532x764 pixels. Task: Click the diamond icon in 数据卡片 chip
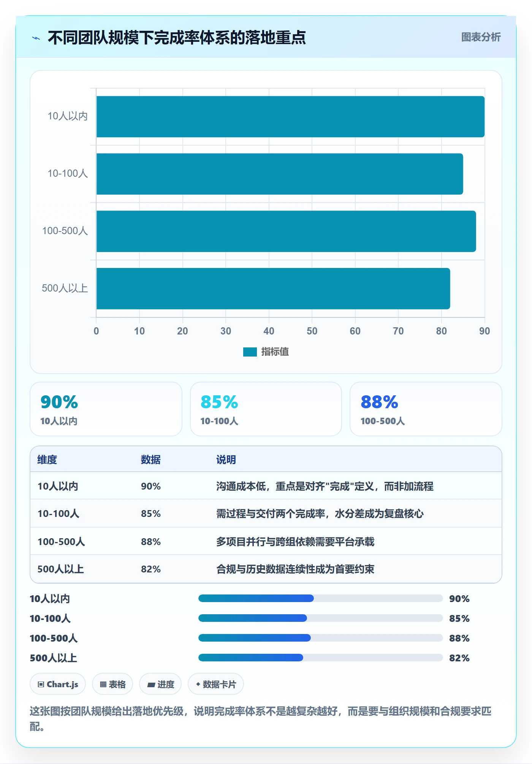198,684
